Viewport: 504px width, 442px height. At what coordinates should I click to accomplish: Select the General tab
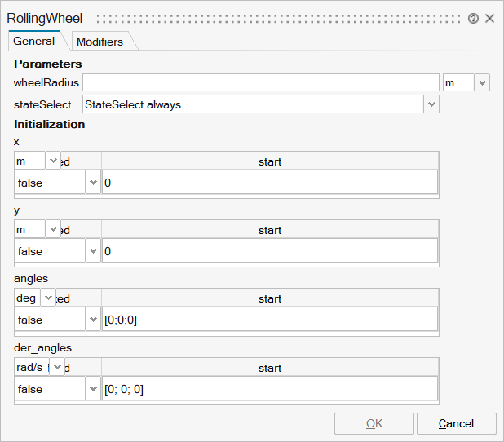[34, 41]
